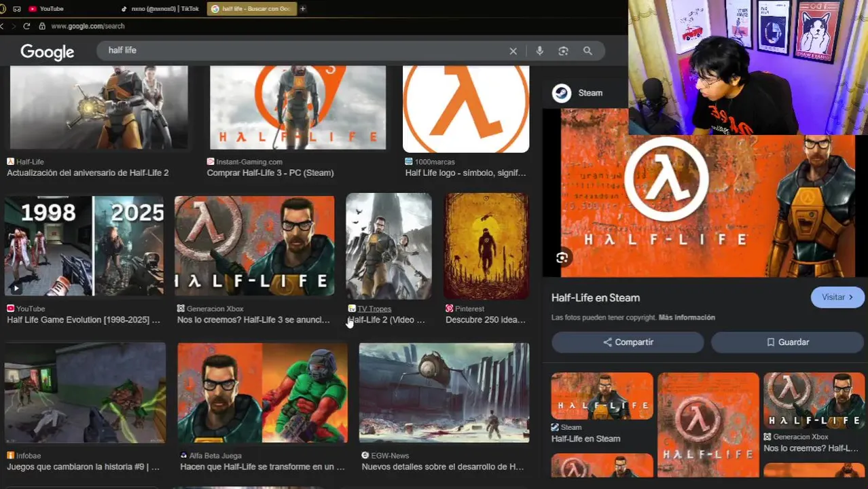Open 'Juegos que cambiaron la historia #9' link
868x489 pixels.
[83, 467]
